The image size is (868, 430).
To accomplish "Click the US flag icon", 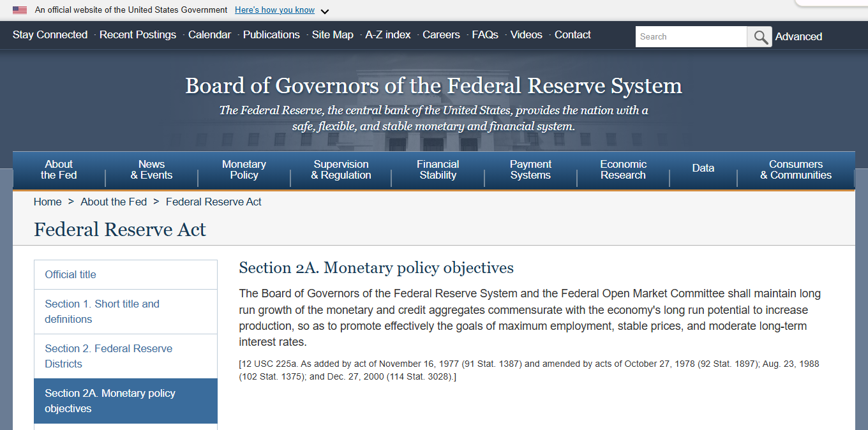I will (20, 10).
